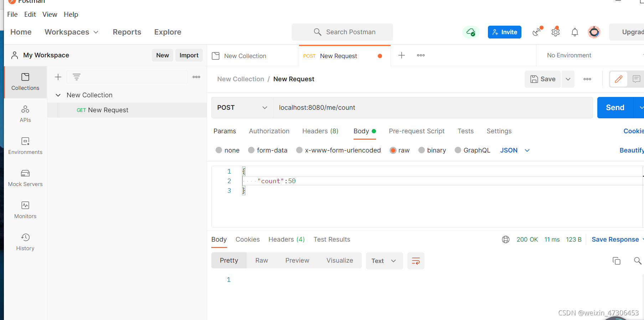Select the x-www-form-urlencoded body type
644x320 pixels.
[x=299, y=150]
